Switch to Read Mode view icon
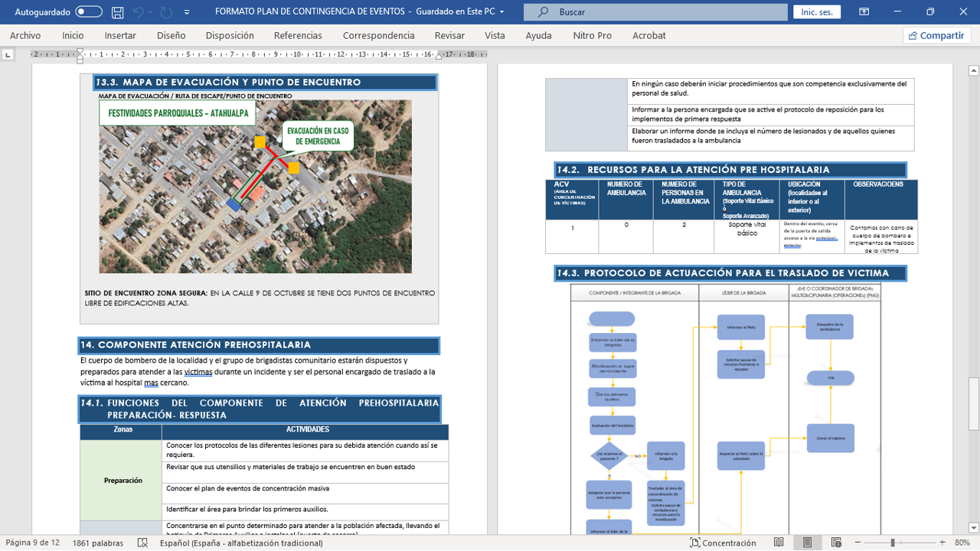 point(779,543)
